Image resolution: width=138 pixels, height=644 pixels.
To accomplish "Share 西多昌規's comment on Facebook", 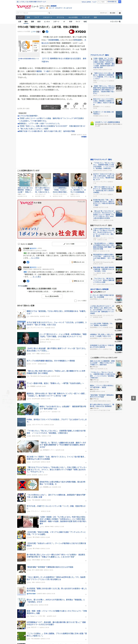I will [28, 281].
